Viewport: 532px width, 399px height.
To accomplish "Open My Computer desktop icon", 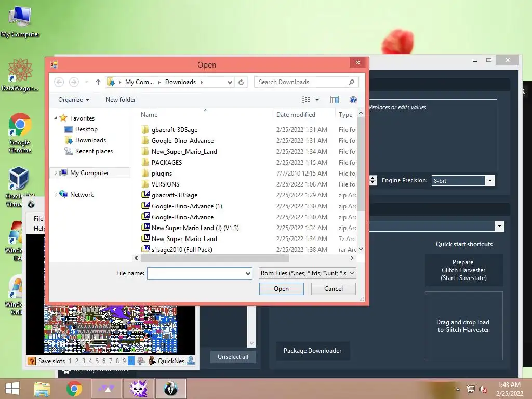I will [x=20, y=22].
